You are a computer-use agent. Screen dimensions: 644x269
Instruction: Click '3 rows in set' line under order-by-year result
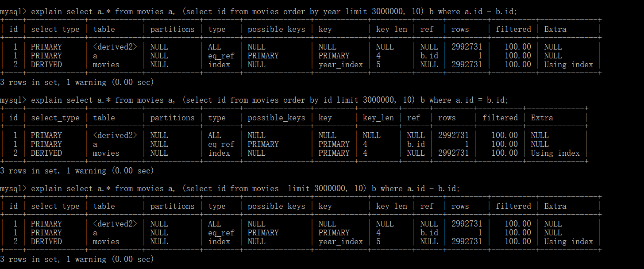tap(77, 82)
